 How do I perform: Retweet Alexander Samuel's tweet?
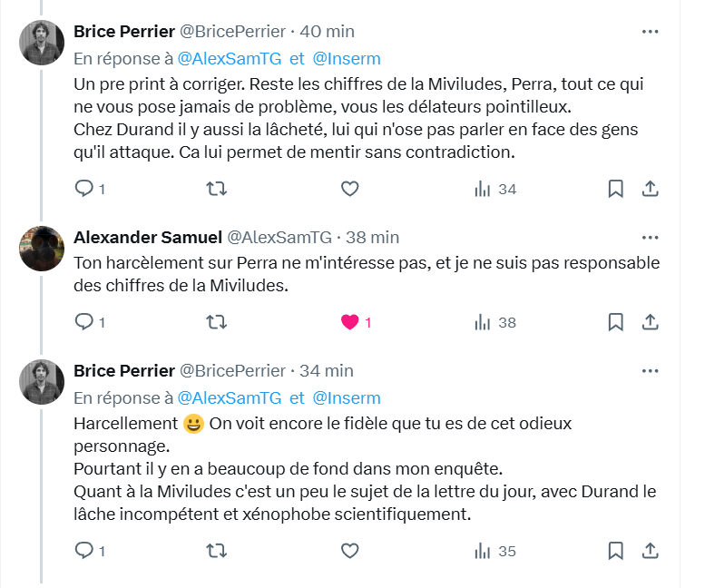point(217,321)
